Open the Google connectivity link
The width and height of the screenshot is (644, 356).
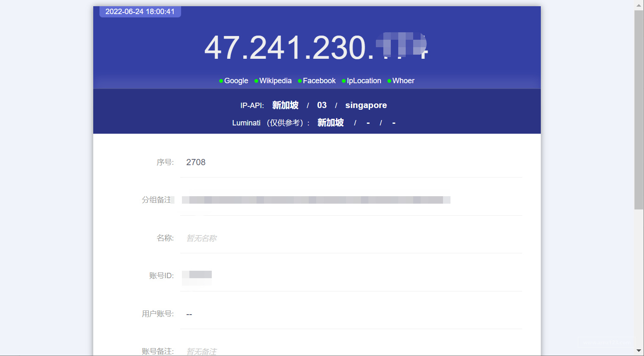pos(236,81)
